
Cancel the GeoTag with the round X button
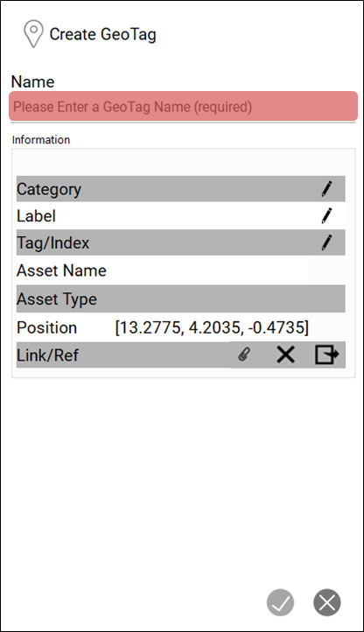point(327,602)
